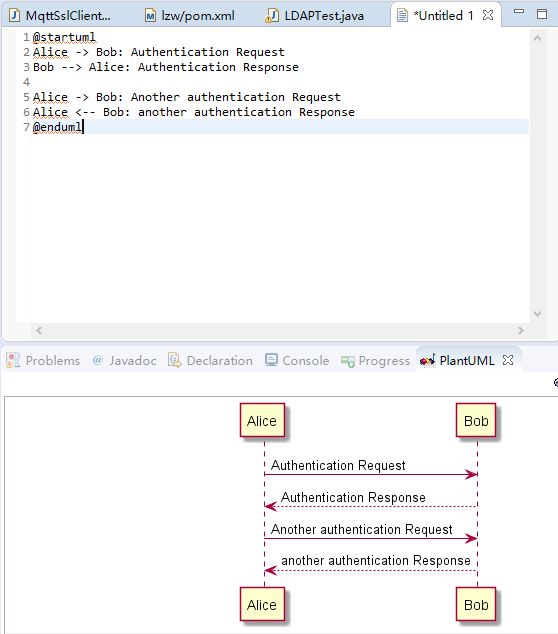Open the lzw/pom.xml editor tab
The height and width of the screenshot is (634, 558).
click(190, 15)
